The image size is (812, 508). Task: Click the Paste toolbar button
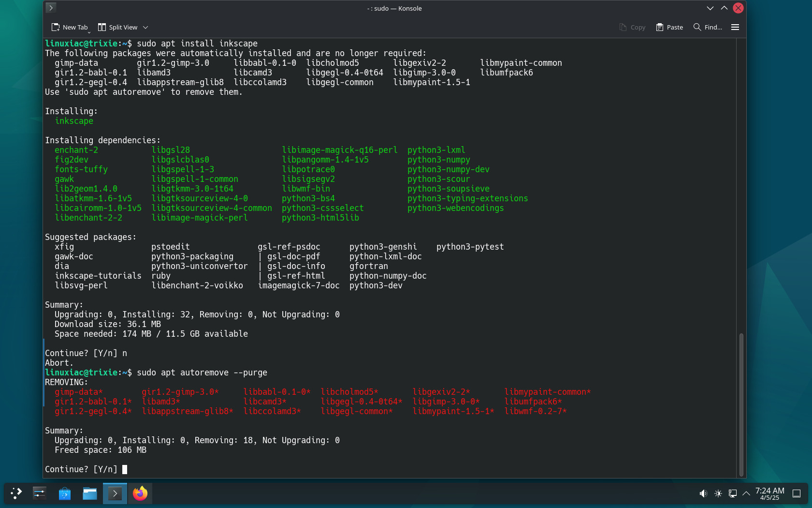click(669, 27)
